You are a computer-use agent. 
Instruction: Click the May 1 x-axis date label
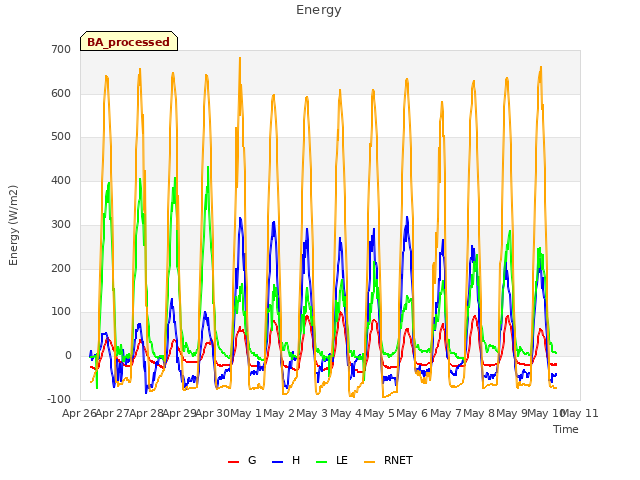(246, 413)
